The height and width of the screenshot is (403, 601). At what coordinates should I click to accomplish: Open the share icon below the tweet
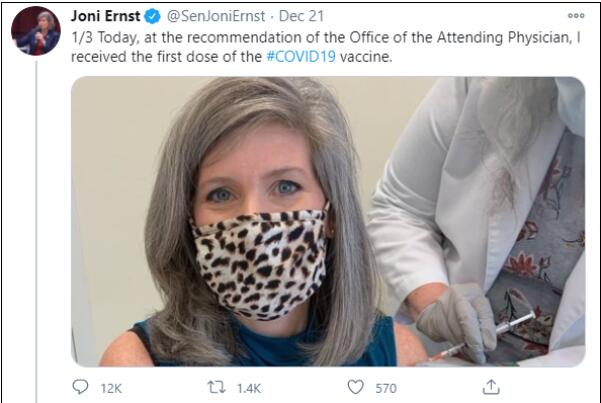pyautogui.click(x=490, y=387)
